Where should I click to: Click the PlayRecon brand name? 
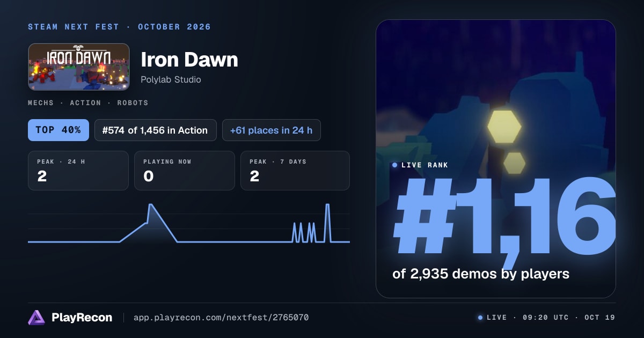tap(82, 318)
